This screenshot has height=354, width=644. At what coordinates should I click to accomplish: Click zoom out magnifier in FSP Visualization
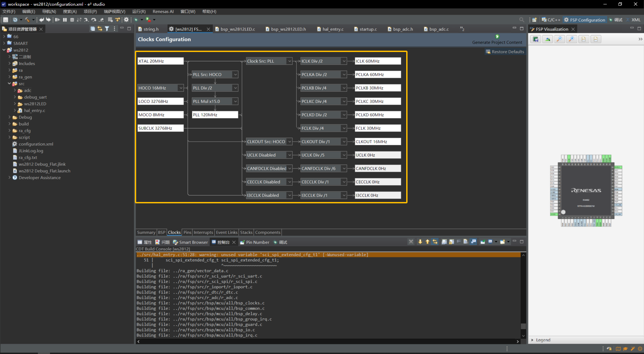tap(559, 39)
